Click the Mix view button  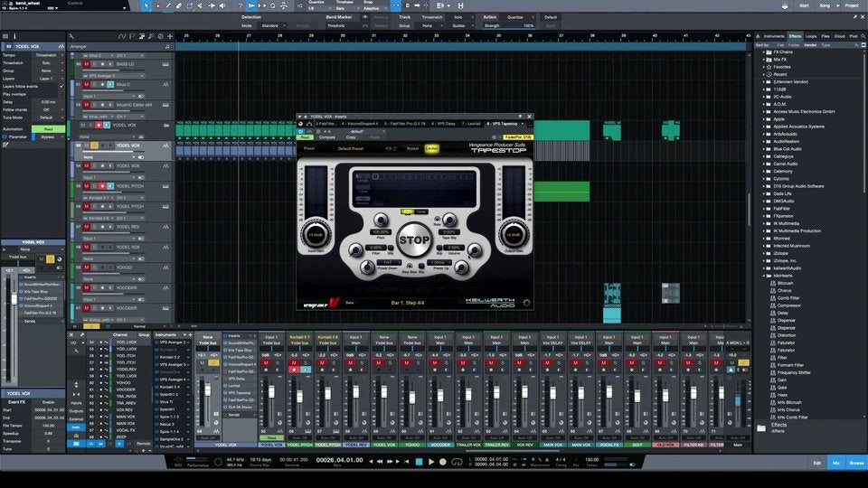[835, 463]
